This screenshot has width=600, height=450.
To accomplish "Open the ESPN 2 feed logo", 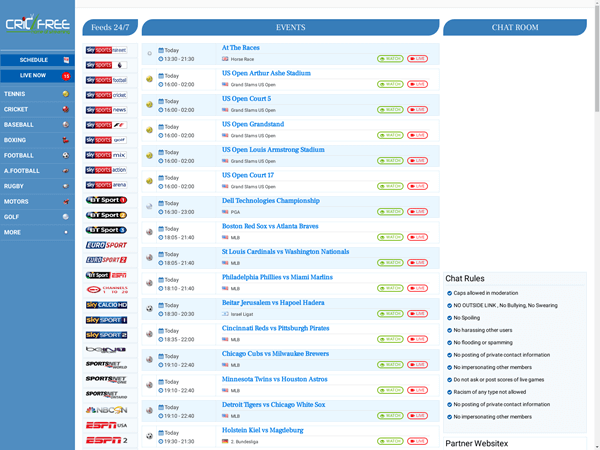I will (106, 440).
